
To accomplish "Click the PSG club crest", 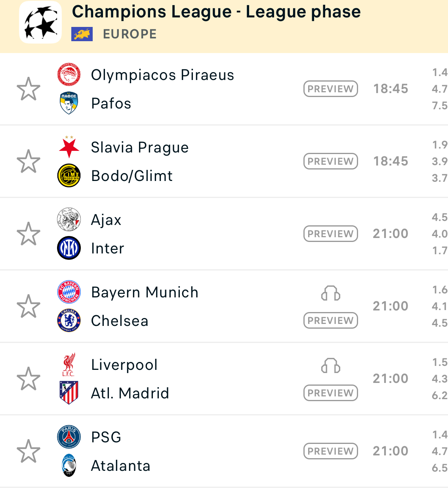I will [x=69, y=437].
